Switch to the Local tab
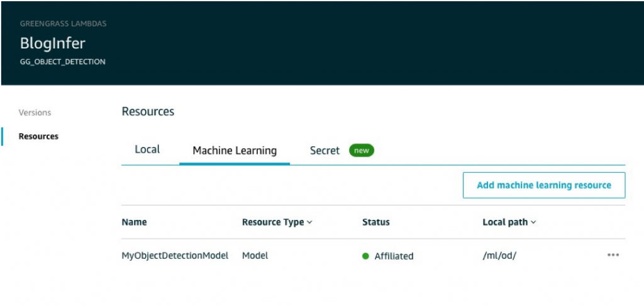The width and height of the screenshot is (644, 306). click(x=147, y=150)
